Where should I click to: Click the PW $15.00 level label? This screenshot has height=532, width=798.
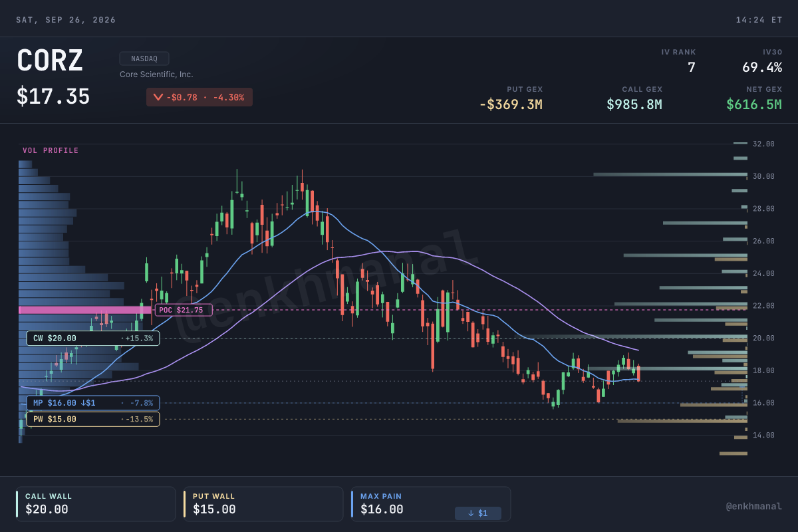click(x=93, y=419)
